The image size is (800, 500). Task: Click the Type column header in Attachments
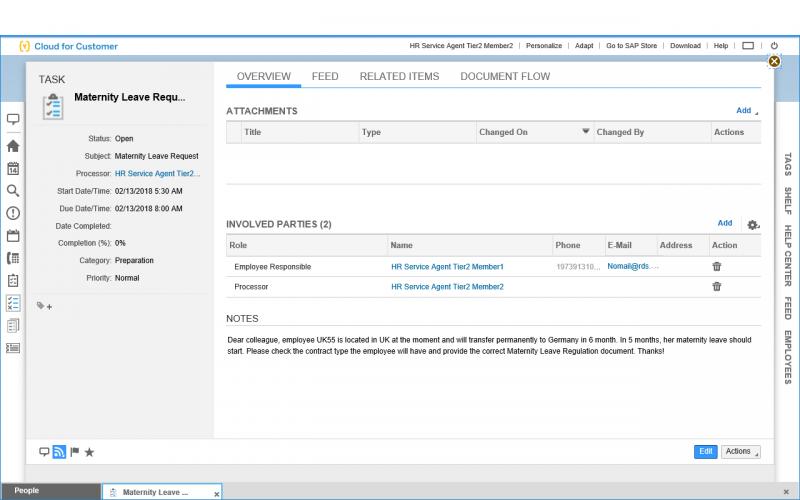(x=417, y=132)
